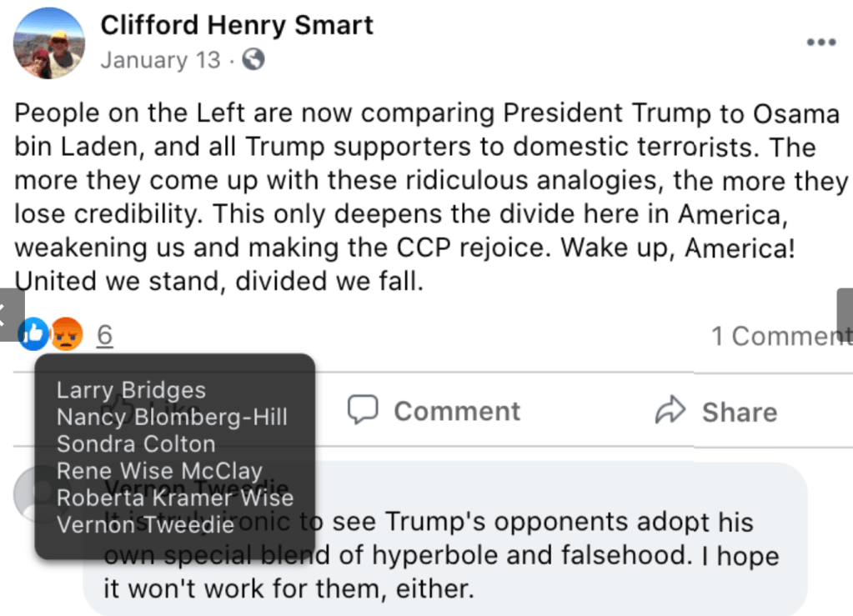This screenshot has width=853, height=616.
Task: Open the Clifford Henry Smart profile name
Action: pyautogui.click(x=237, y=25)
